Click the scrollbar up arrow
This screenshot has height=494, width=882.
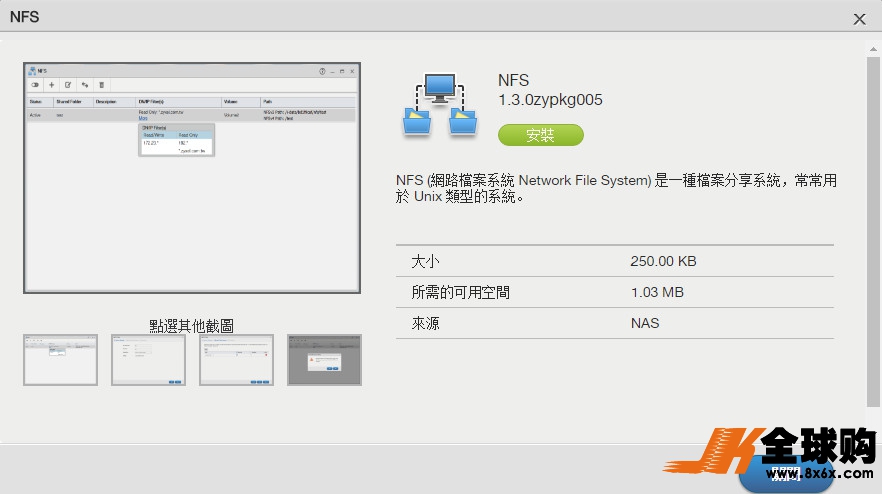click(x=873, y=49)
